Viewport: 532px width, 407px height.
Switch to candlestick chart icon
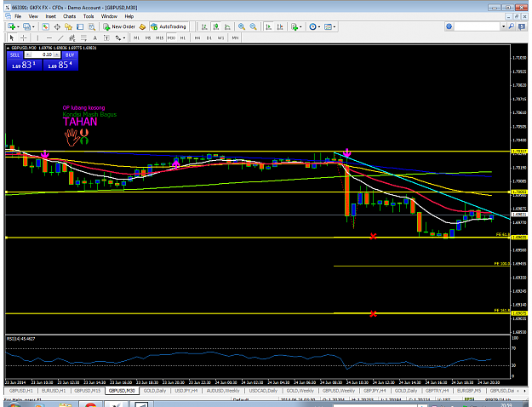coord(216,26)
